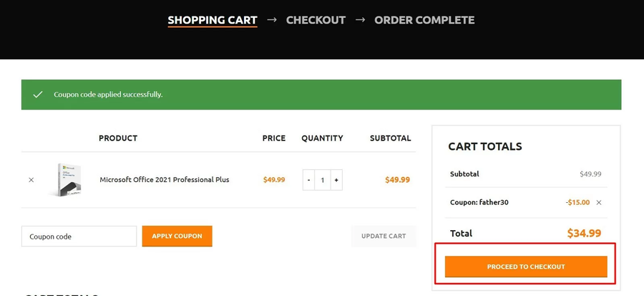
Task: Click the quantity number field
Action: [323, 180]
